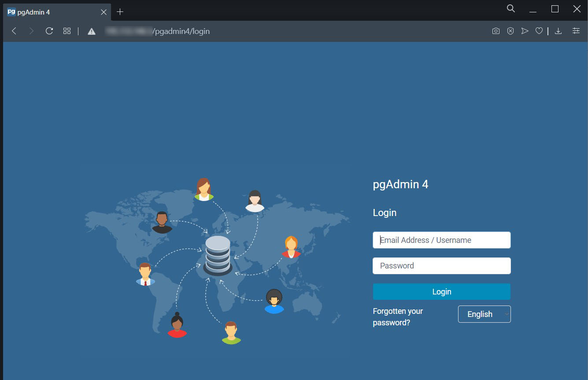Search tabs with the magnifier icon

point(511,8)
